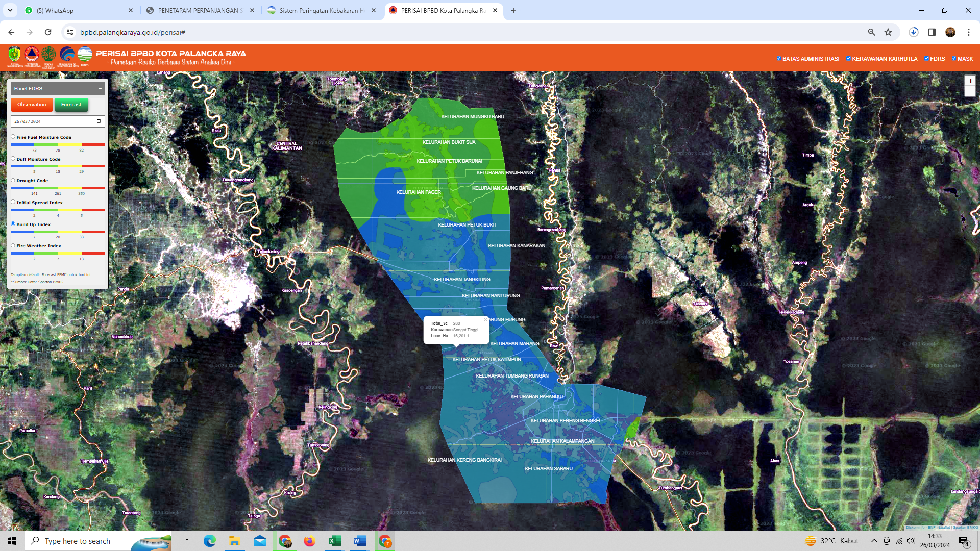This screenshot has height=551, width=980.
Task: Click the Observation button
Action: 32,105
